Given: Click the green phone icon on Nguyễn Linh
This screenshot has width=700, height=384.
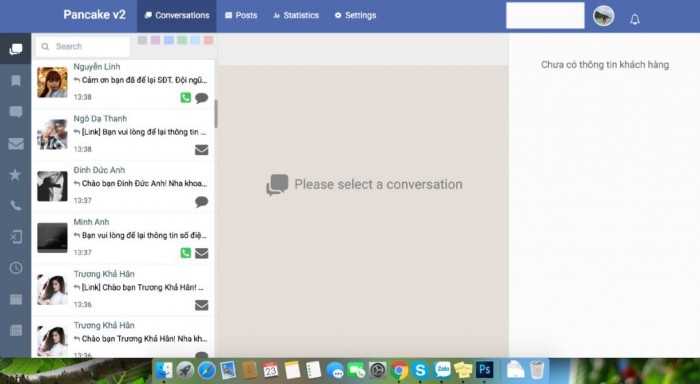Looking at the screenshot, I should (x=185, y=97).
